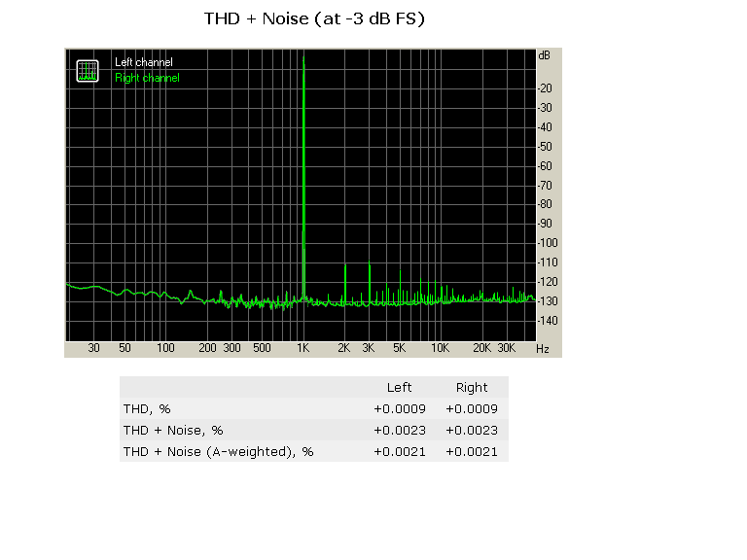The image size is (747, 560).
Task: Click the 1K frequency axis label
Action: 303,348
